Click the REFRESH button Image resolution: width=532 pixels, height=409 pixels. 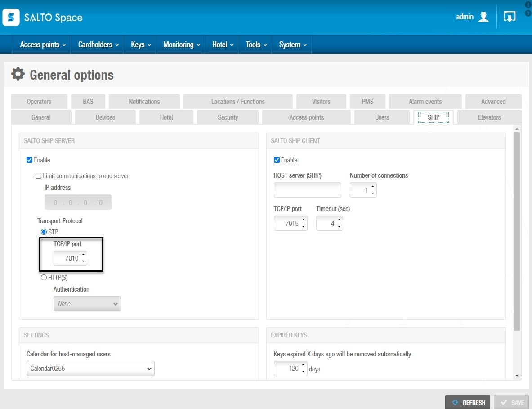468,402
